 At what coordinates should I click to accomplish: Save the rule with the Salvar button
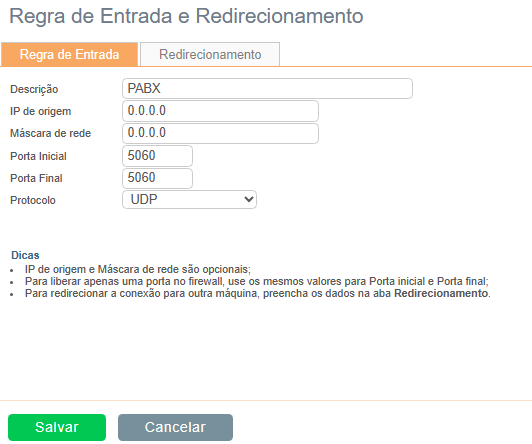57,427
